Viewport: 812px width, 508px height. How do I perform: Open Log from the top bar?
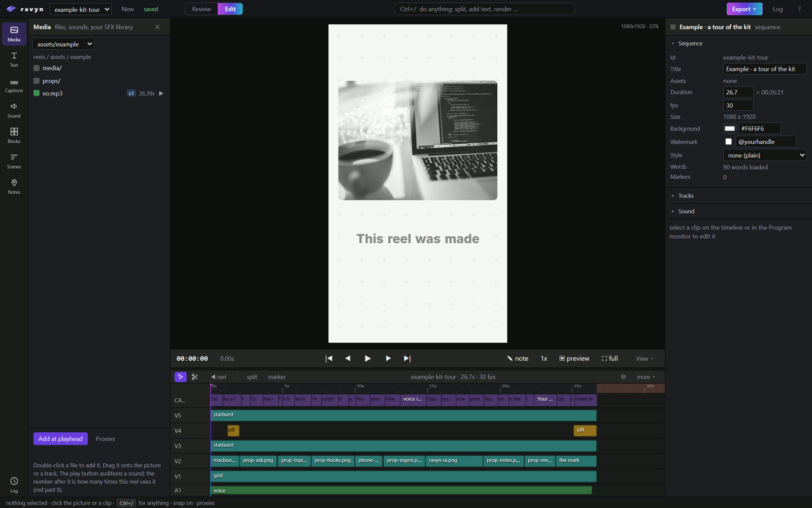pyautogui.click(x=777, y=9)
